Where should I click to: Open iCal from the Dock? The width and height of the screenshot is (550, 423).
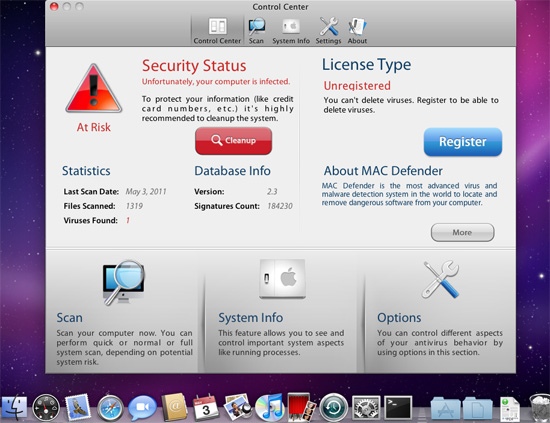(206, 408)
